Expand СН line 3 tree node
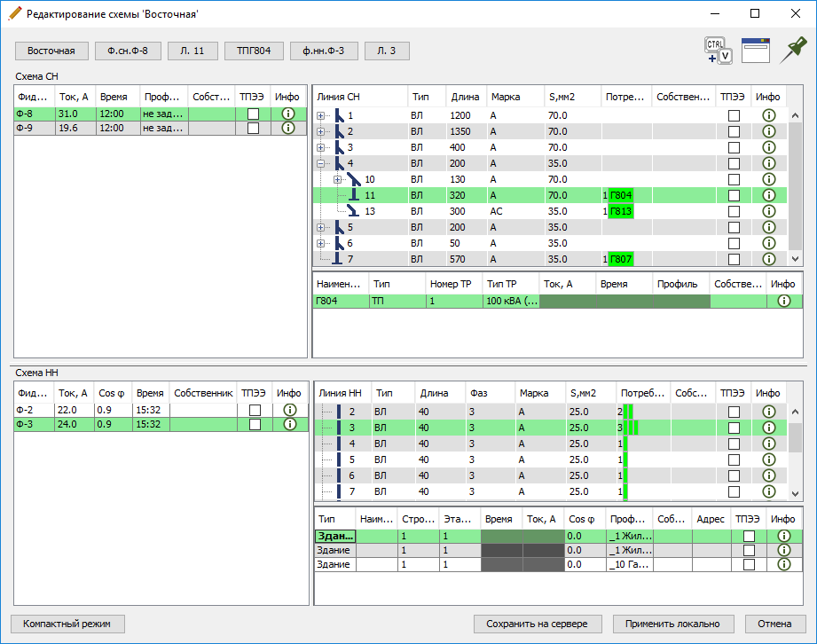This screenshot has width=817, height=644. tap(321, 147)
